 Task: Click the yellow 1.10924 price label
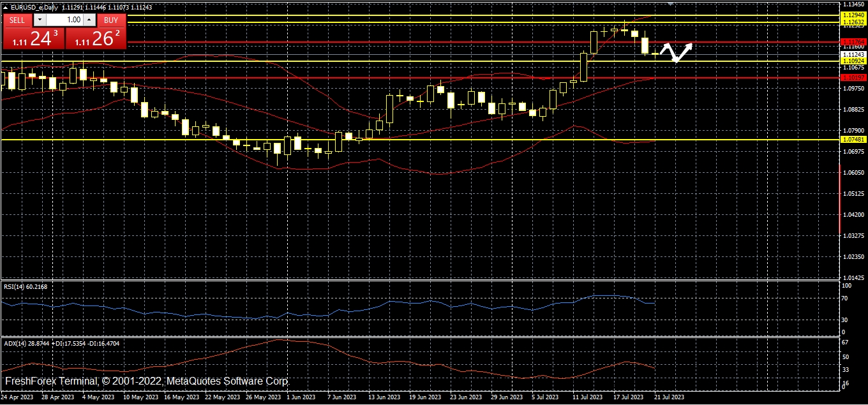pyautogui.click(x=853, y=61)
